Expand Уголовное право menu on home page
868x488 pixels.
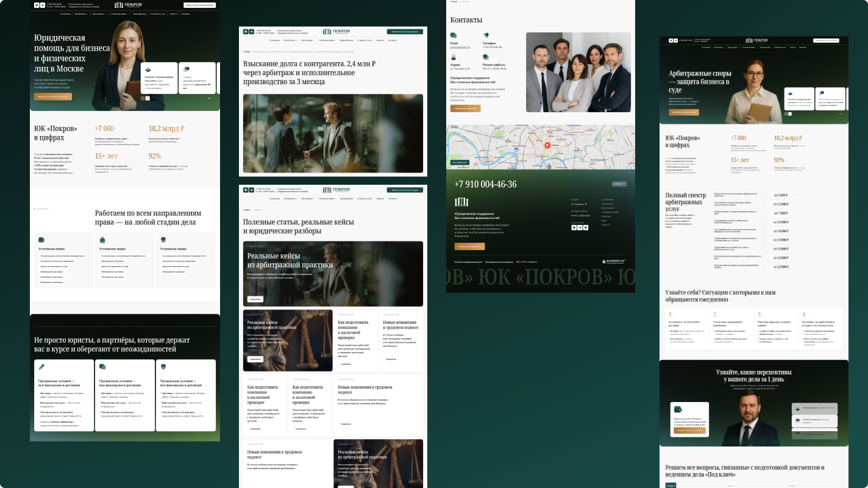[119, 13]
